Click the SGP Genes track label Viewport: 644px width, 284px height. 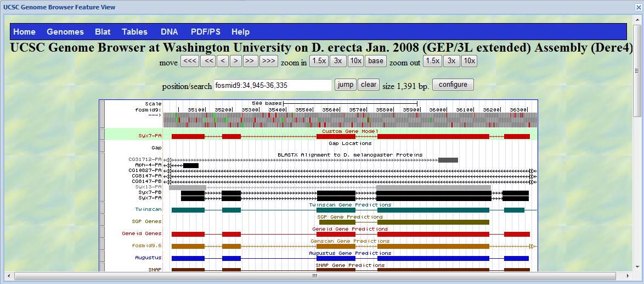pyautogui.click(x=147, y=221)
